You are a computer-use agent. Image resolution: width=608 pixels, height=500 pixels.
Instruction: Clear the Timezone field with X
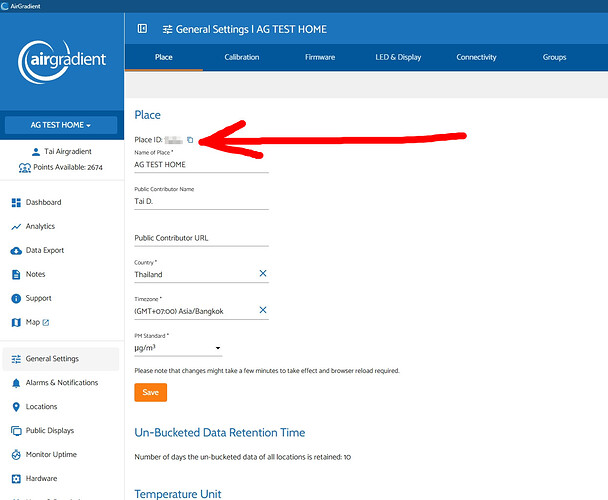(x=263, y=310)
